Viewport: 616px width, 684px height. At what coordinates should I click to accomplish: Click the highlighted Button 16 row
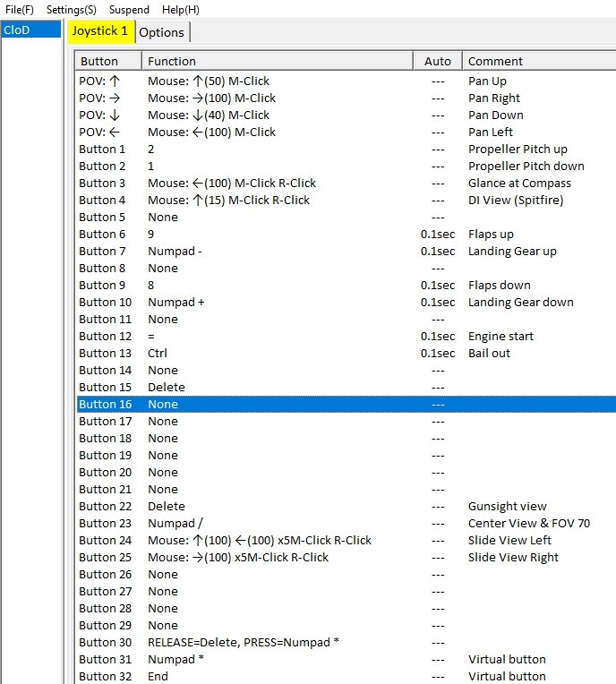tap(346, 405)
